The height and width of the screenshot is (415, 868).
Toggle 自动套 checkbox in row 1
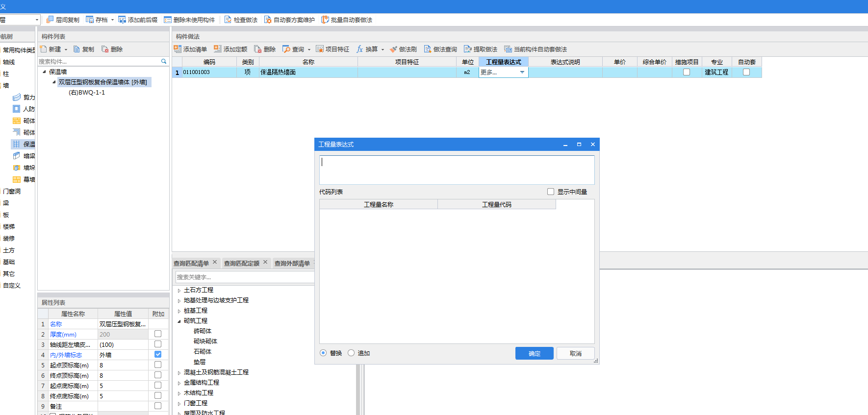(746, 72)
